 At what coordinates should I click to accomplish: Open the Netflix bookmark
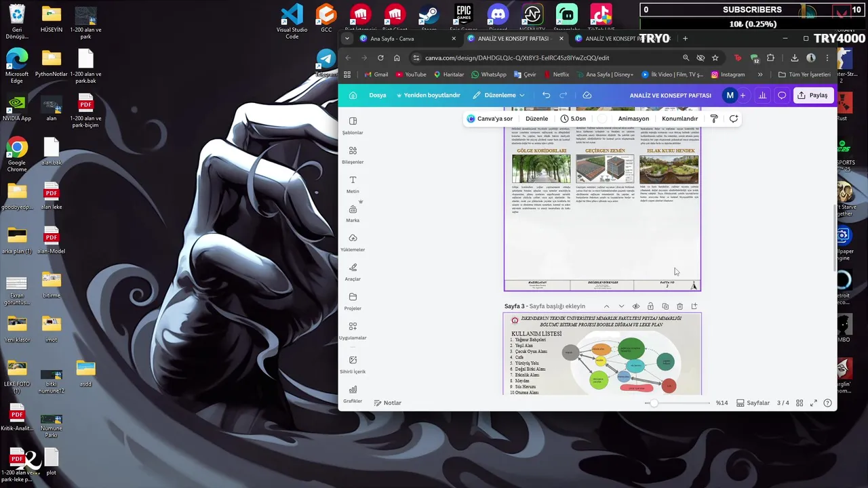(557, 75)
